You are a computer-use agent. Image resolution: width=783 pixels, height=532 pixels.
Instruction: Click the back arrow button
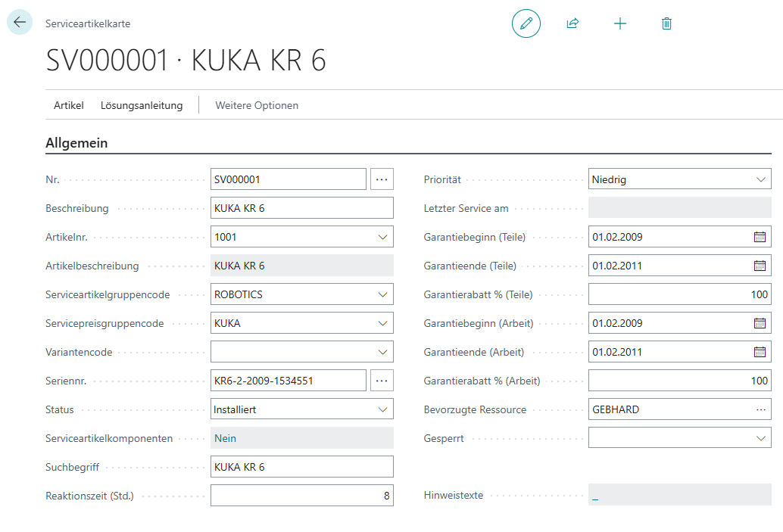click(20, 23)
